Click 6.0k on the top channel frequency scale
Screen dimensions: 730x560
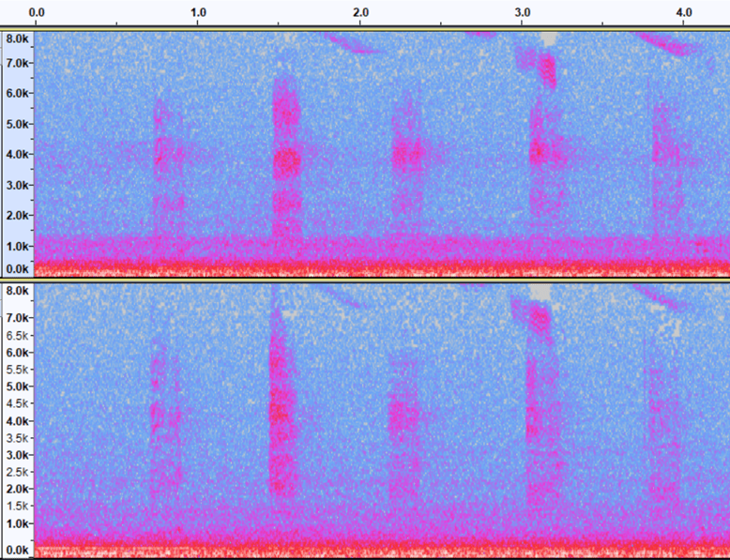18,94
